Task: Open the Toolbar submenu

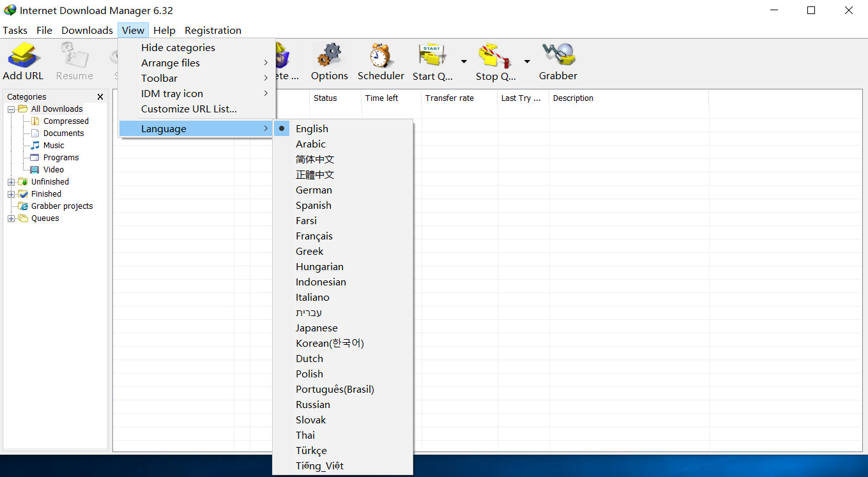Action: point(197,78)
